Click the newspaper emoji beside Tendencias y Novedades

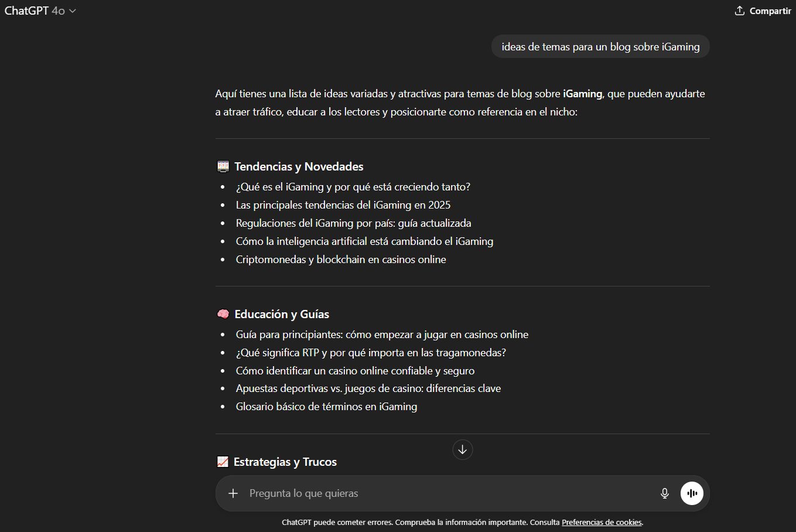tap(223, 166)
